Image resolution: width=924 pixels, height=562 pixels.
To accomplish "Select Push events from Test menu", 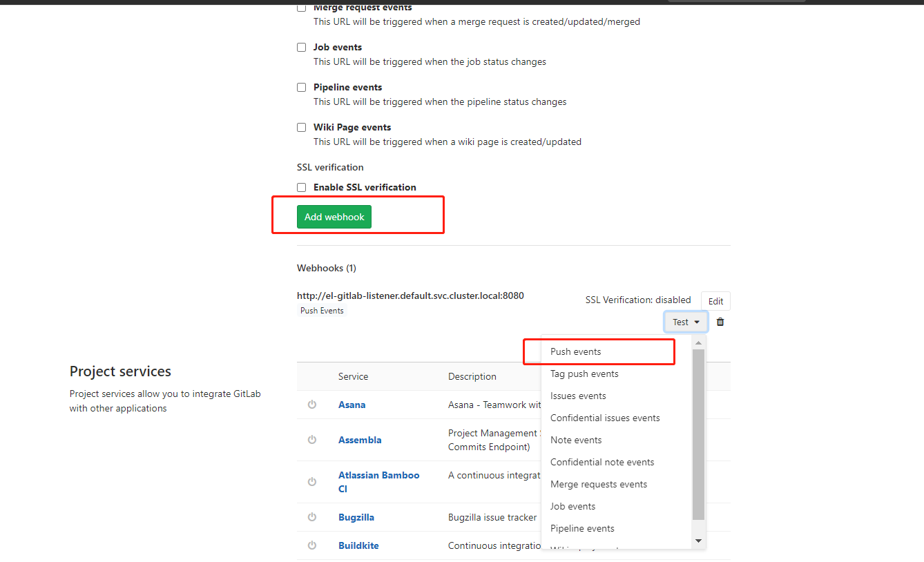I will pos(576,351).
